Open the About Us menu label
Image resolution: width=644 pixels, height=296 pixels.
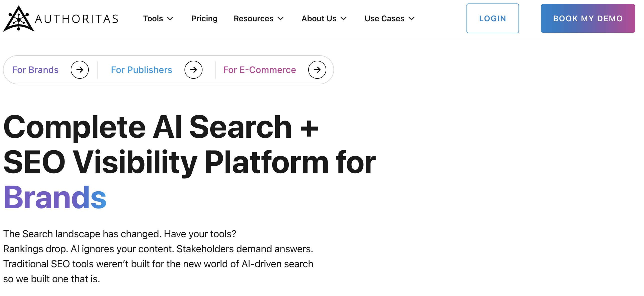click(319, 18)
